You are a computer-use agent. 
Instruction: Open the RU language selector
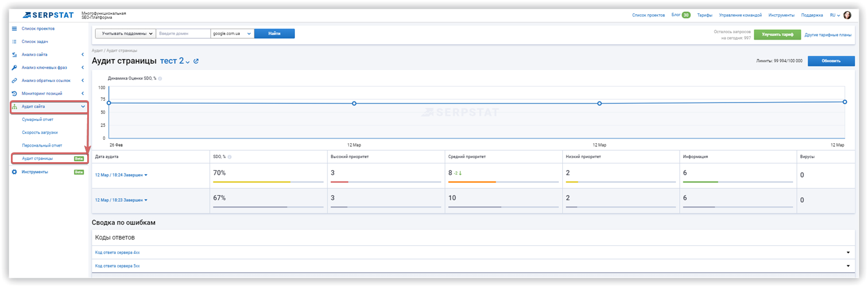tap(835, 15)
